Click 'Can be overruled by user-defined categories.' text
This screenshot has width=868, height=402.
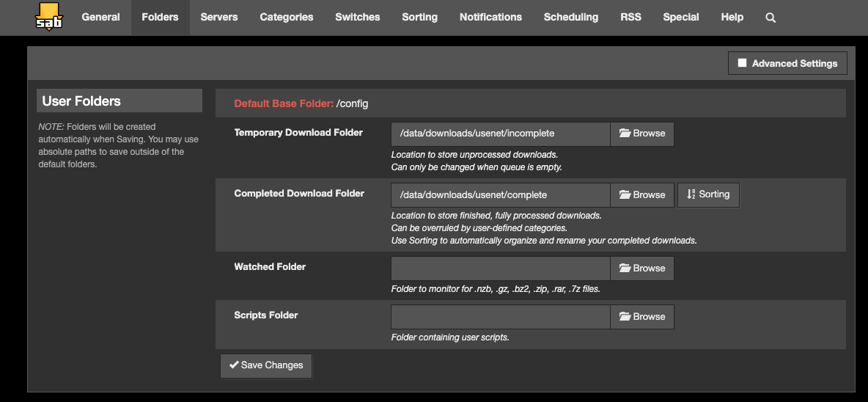(479, 227)
